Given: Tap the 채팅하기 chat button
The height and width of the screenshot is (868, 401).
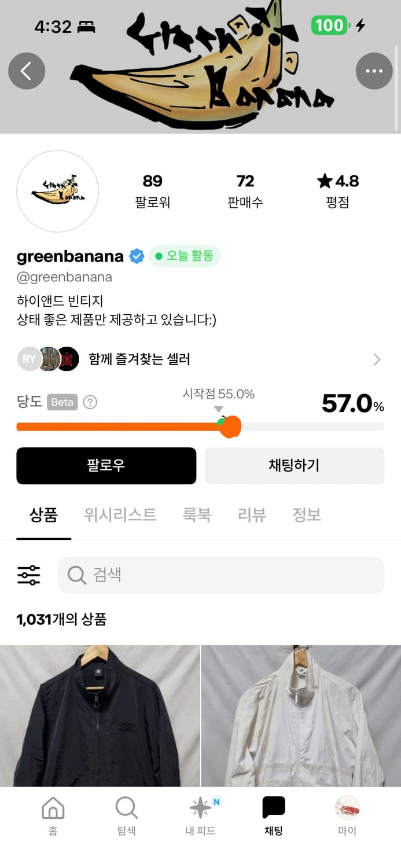Looking at the screenshot, I should [x=294, y=466].
